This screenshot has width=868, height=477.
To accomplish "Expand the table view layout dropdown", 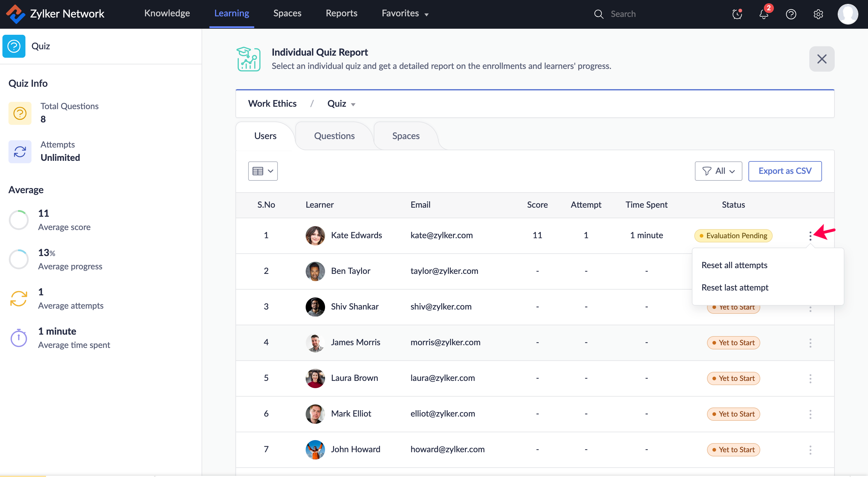I will tap(263, 171).
